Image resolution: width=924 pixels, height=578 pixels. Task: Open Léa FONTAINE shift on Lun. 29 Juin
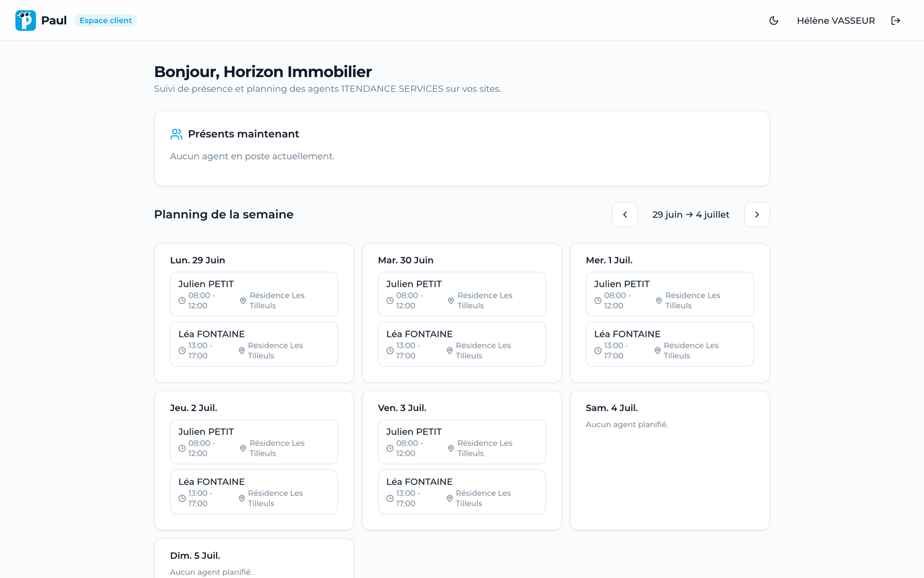click(254, 344)
